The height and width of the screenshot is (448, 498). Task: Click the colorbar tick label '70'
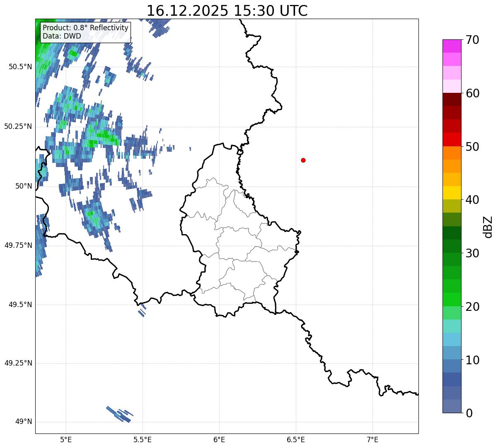pyautogui.click(x=472, y=40)
